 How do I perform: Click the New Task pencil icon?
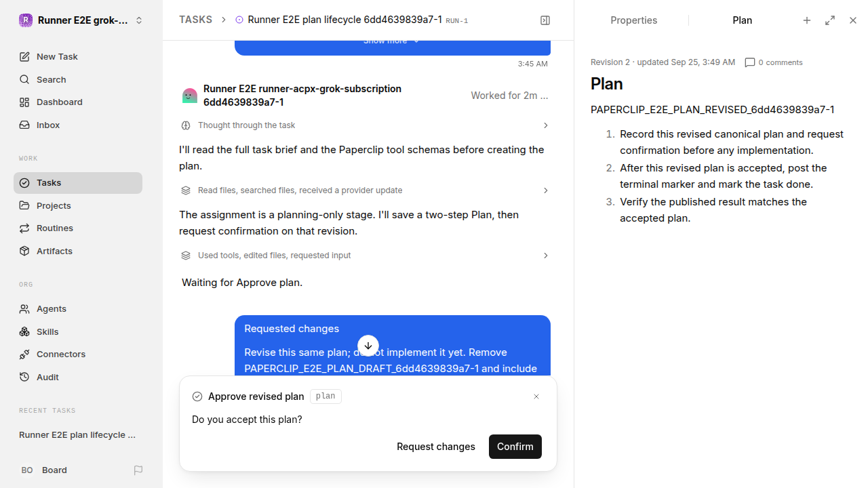[x=24, y=57]
